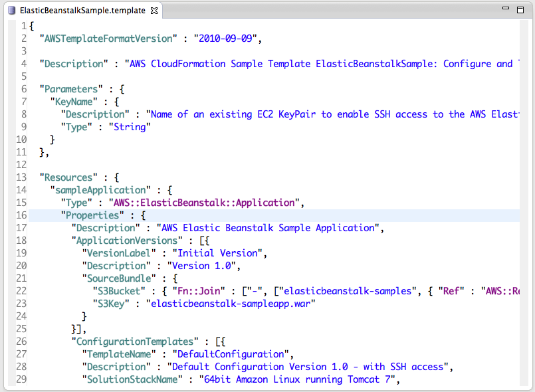
Task: Click the "elasticbeanstalk-sampleapp.war" value
Action: tap(231, 304)
